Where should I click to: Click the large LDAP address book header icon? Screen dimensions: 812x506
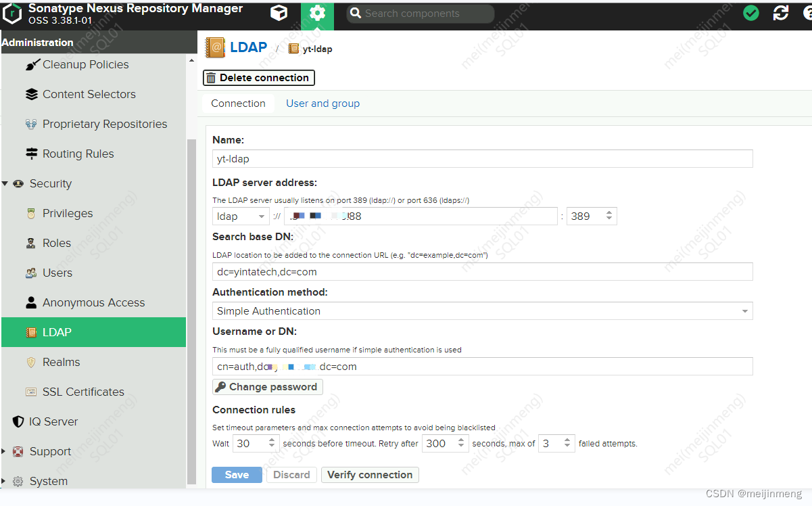[x=215, y=47]
